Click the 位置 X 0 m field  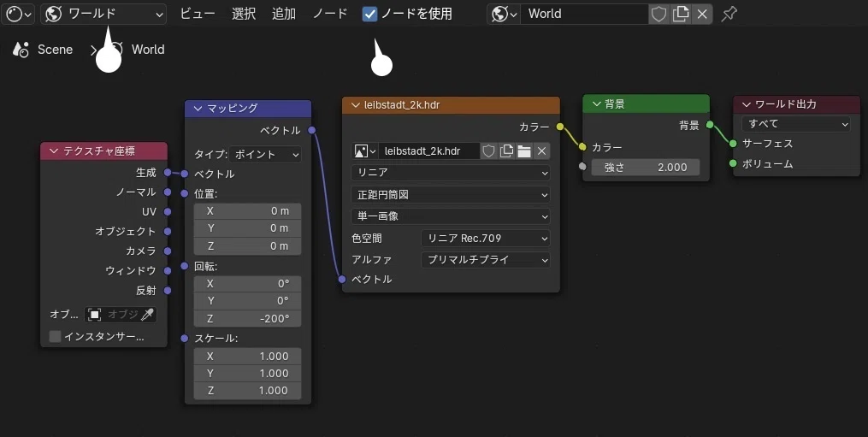(247, 211)
